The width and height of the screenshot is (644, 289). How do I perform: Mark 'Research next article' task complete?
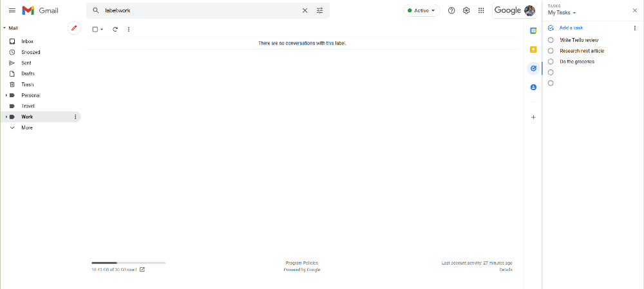[551, 51]
